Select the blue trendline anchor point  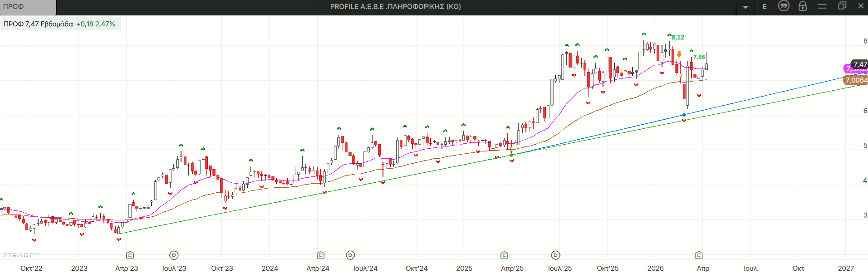tap(684, 115)
